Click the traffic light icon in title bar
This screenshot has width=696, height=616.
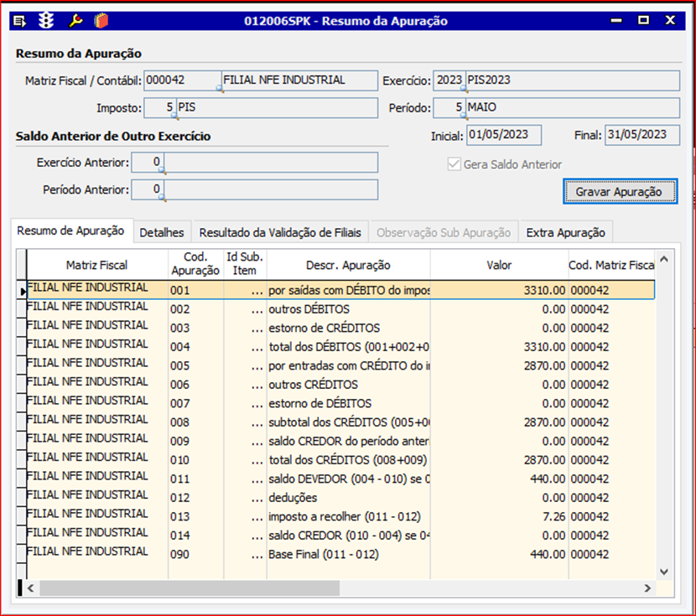click(47, 20)
